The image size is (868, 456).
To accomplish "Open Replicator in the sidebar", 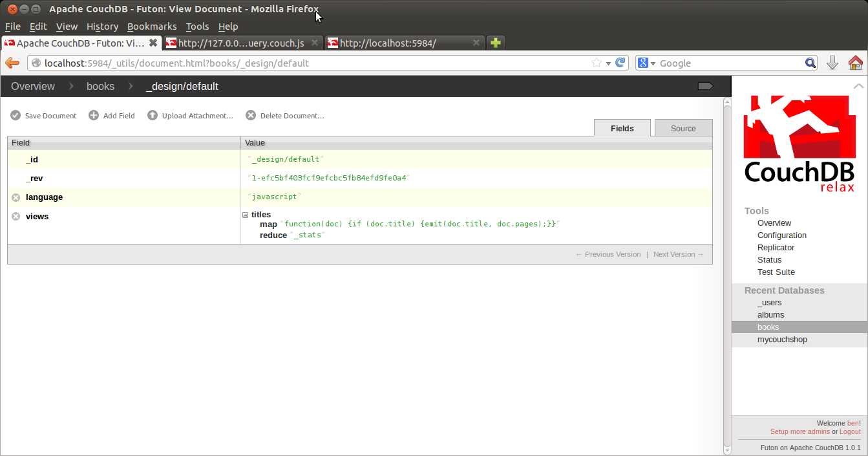I will 776,247.
